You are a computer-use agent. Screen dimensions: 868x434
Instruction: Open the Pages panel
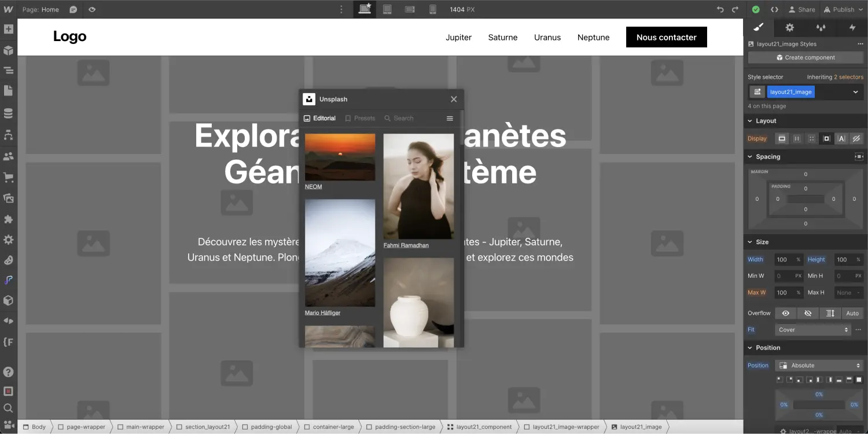pos(8,91)
